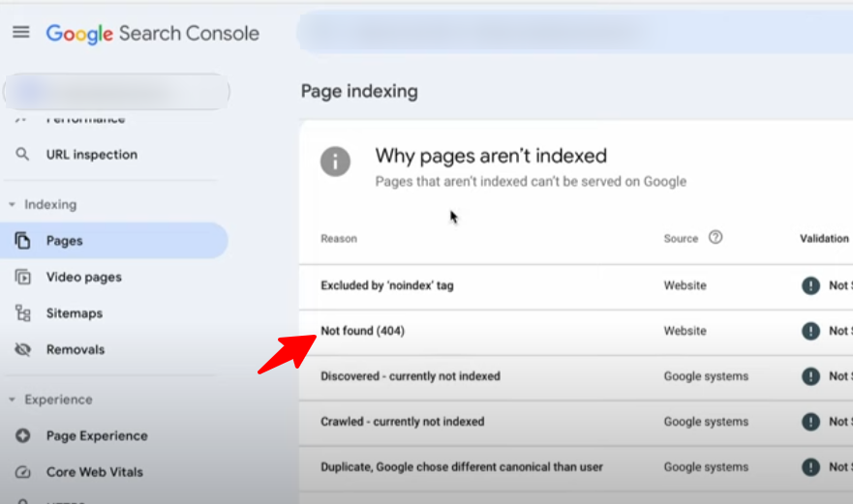Image resolution: width=853 pixels, height=504 pixels.
Task: Open the Core Web Vitals report
Action: (95, 472)
